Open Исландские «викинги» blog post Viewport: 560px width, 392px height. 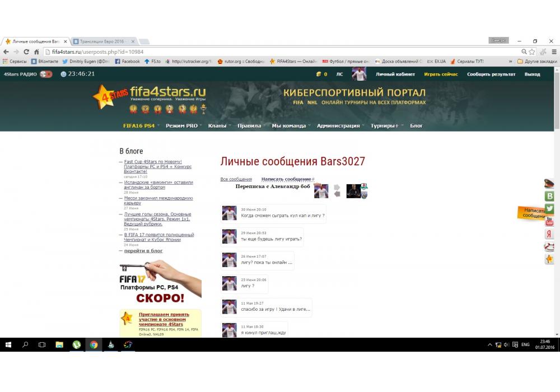pos(158,185)
